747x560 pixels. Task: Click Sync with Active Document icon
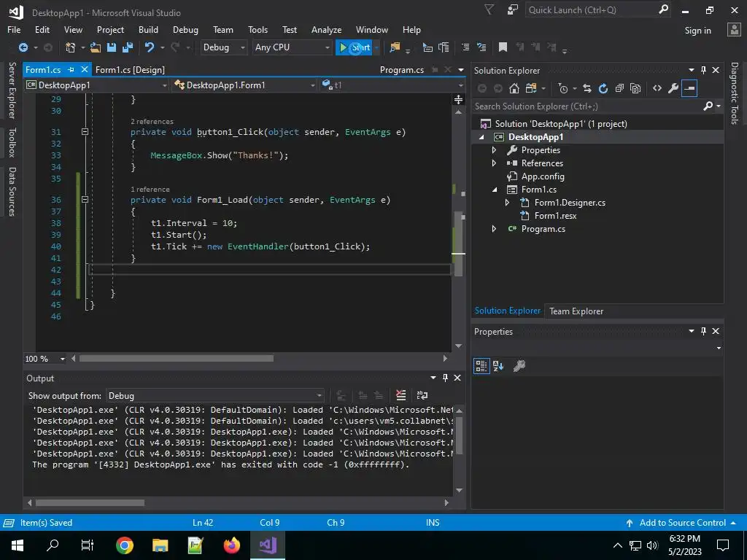tap(587, 88)
